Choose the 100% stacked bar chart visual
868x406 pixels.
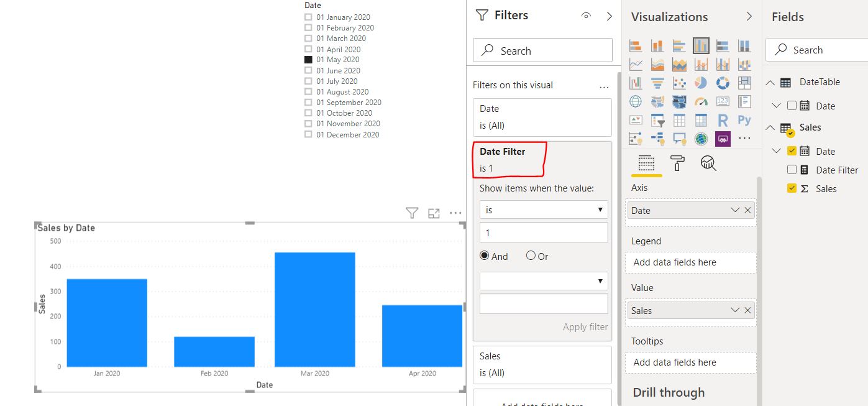723,45
